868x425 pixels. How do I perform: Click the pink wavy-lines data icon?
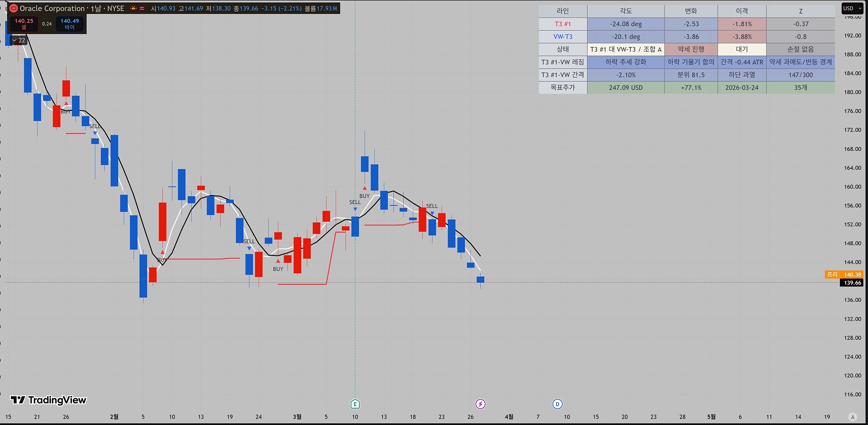click(142, 8)
